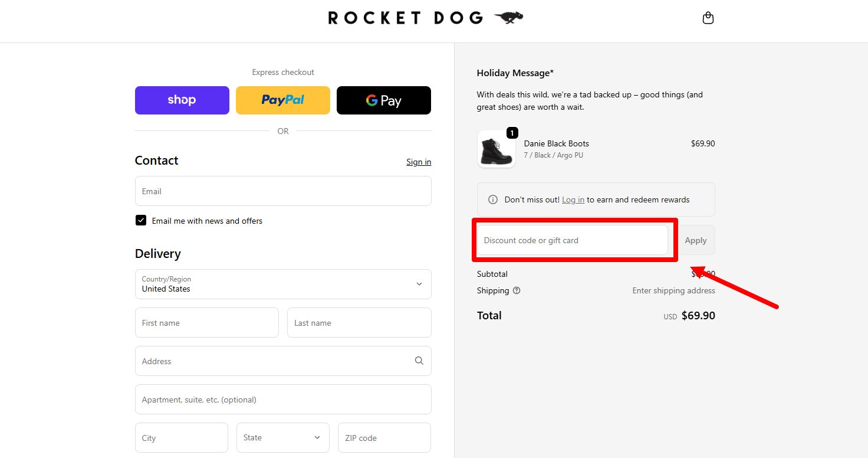Focus the ZIP code field
The width and height of the screenshot is (868, 458).
click(x=384, y=437)
